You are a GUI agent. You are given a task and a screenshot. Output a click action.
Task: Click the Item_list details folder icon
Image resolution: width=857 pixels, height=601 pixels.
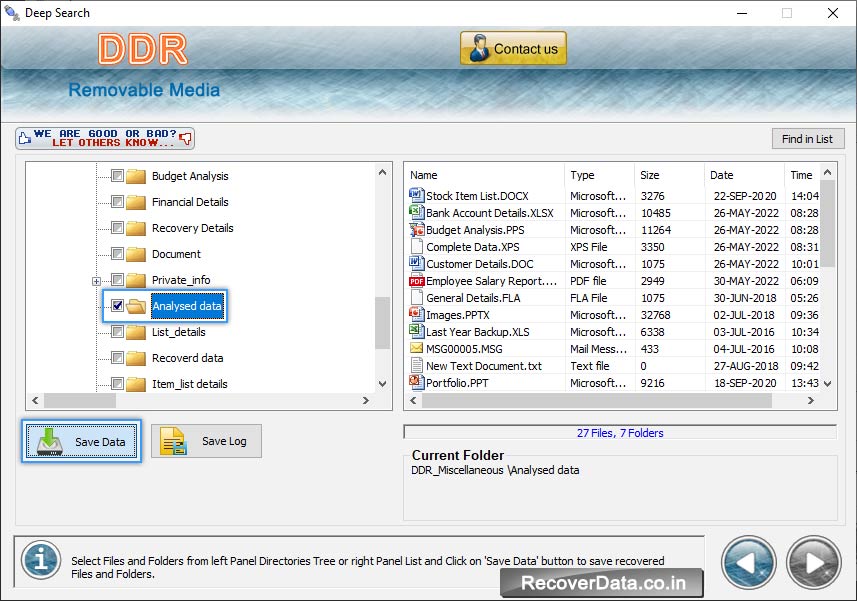pos(136,384)
